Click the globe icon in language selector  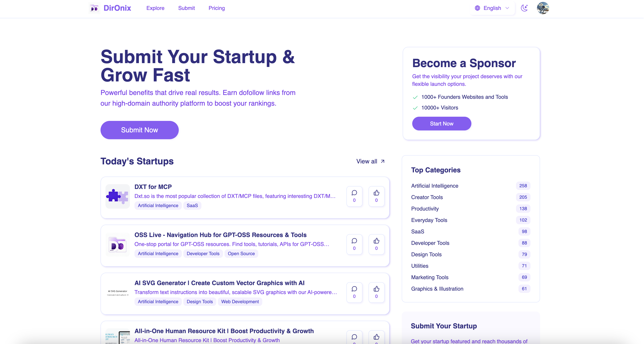tap(477, 8)
